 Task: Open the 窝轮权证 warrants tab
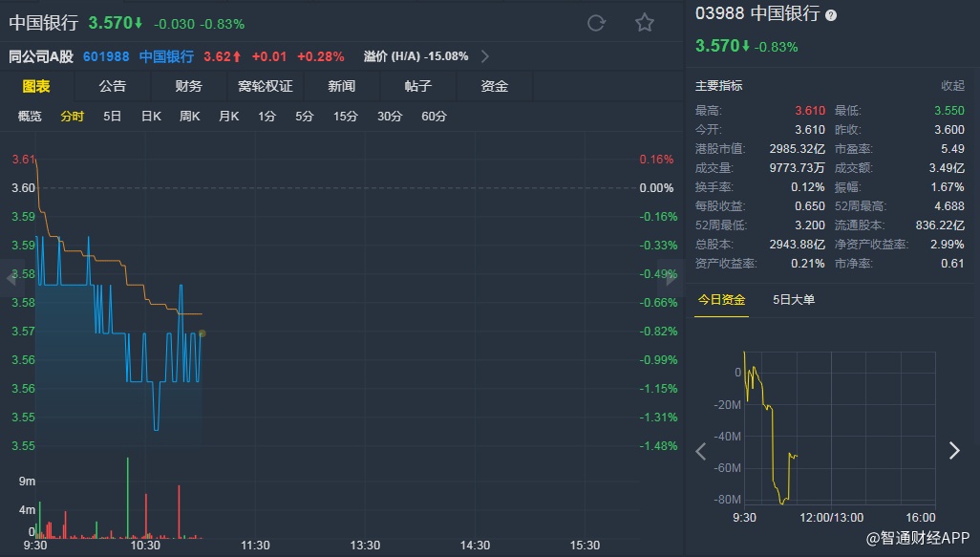[266, 86]
